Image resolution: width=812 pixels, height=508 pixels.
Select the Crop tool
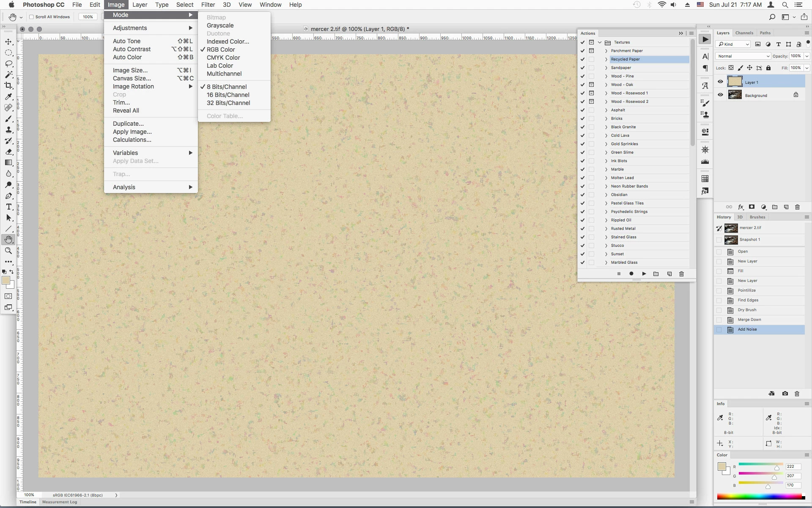click(x=8, y=86)
